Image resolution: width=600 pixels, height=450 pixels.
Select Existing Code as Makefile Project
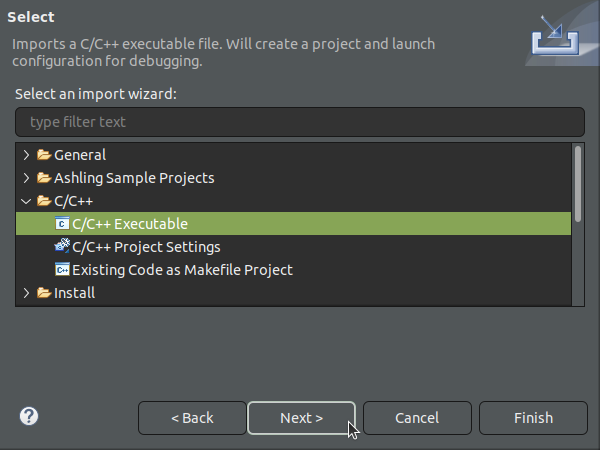pos(182,270)
